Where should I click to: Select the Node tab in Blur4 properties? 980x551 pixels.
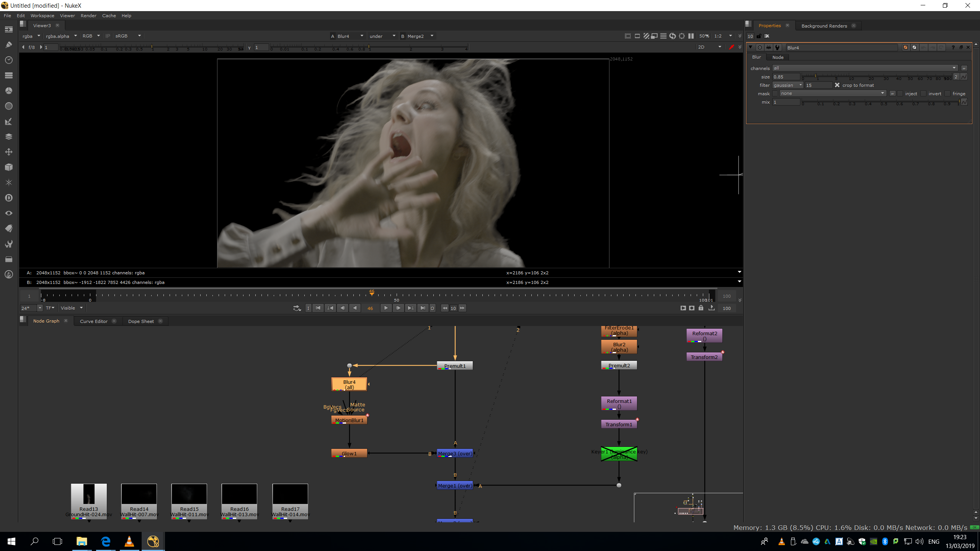[x=777, y=57]
